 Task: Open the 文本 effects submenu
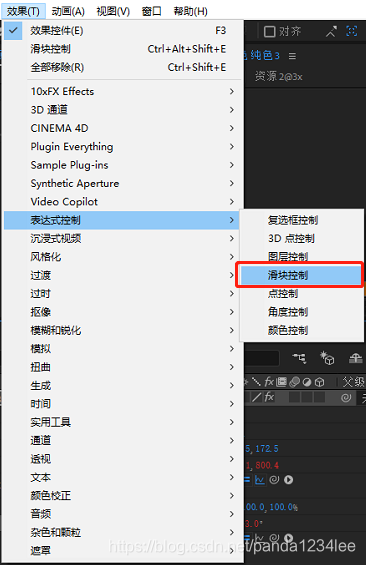(x=122, y=477)
